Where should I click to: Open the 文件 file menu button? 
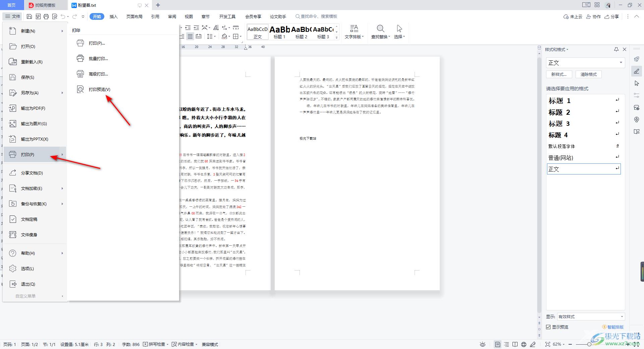pos(13,16)
